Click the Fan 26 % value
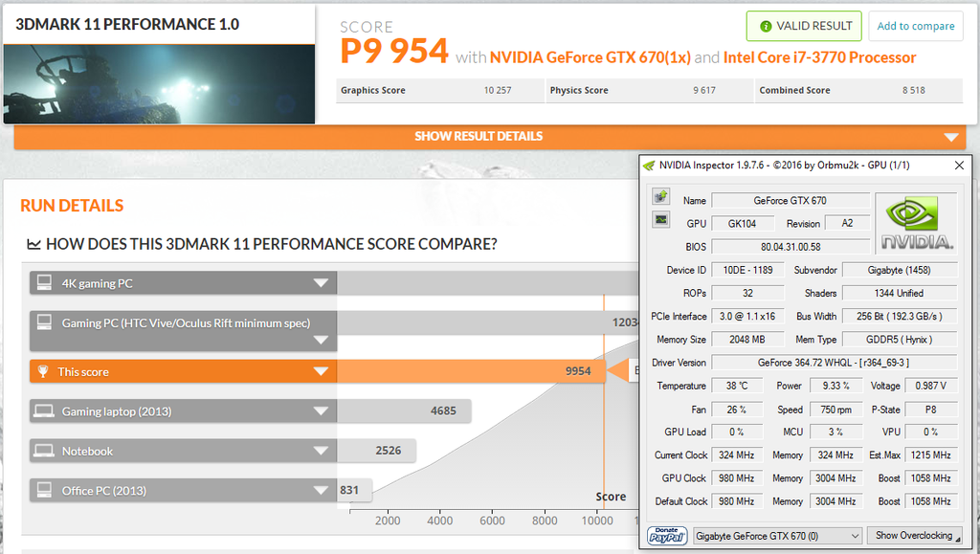 [737, 410]
